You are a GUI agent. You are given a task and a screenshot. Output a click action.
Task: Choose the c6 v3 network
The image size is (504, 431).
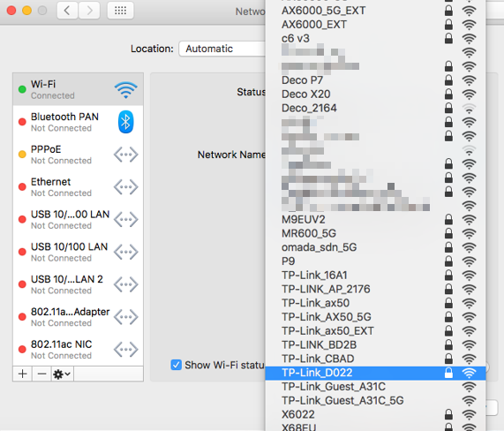(x=375, y=39)
